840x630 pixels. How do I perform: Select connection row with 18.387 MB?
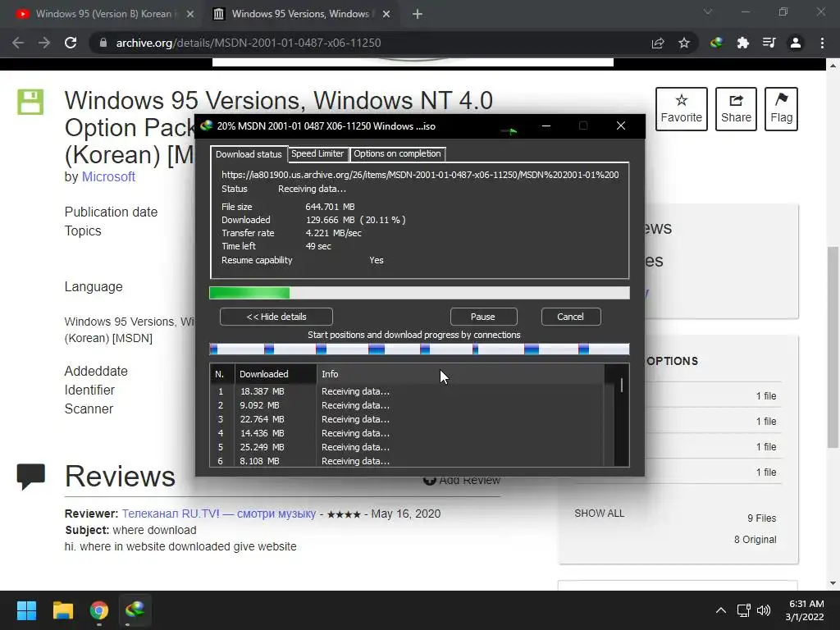click(x=407, y=391)
